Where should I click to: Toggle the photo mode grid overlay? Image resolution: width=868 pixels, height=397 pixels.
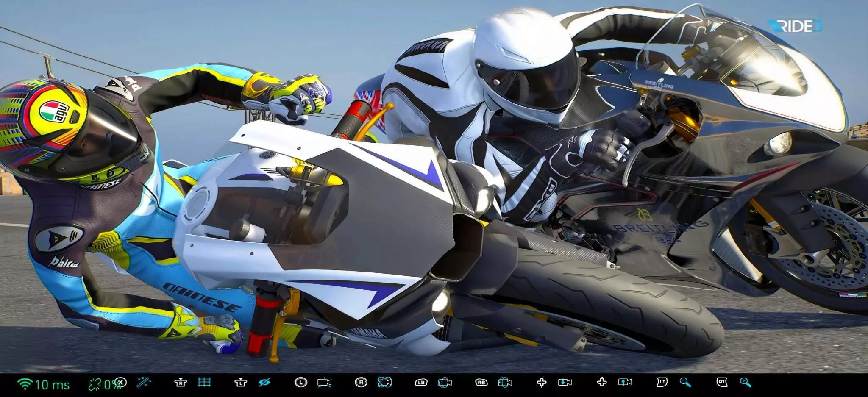pyautogui.click(x=204, y=382)
